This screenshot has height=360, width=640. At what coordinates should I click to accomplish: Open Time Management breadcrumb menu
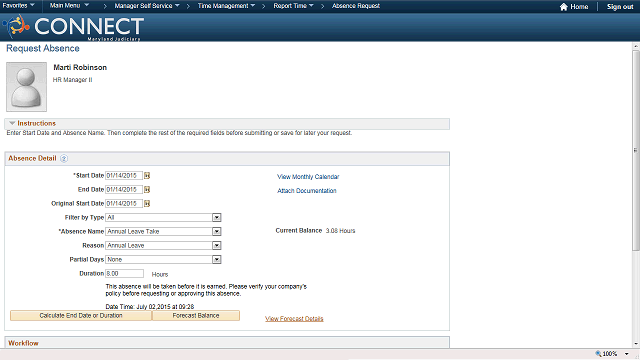click(x=226, y=6)
